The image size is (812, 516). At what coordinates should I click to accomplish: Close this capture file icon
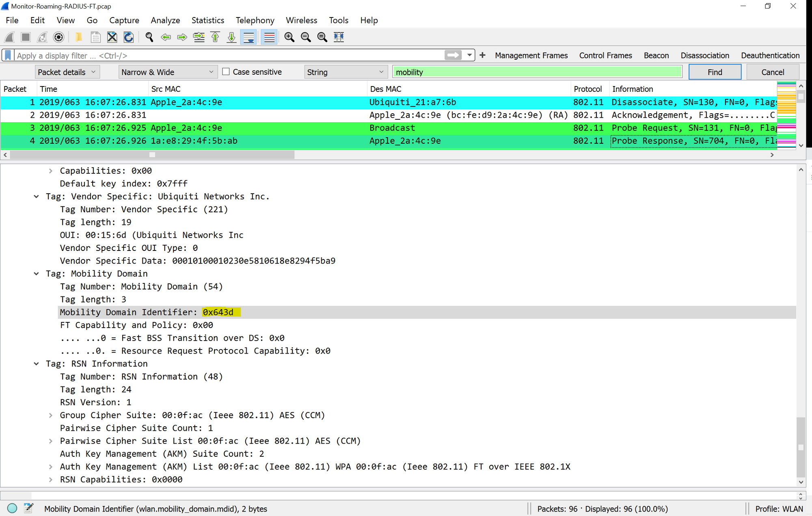pos(112,37)
